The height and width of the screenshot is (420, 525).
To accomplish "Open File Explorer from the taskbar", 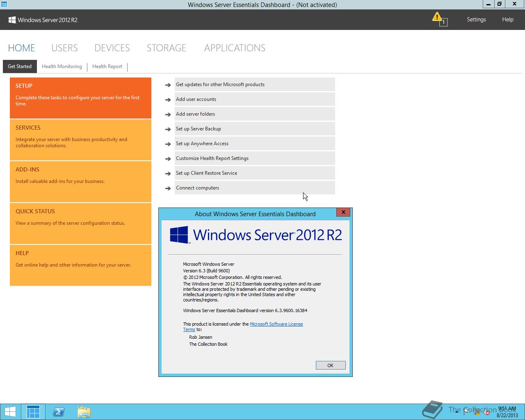I will click(x=84, y=412).
